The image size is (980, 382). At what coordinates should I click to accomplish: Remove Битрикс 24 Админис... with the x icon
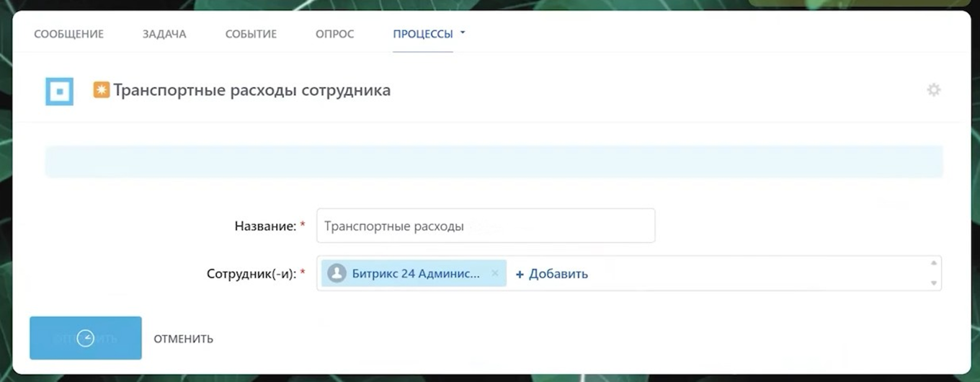point(495,273)
